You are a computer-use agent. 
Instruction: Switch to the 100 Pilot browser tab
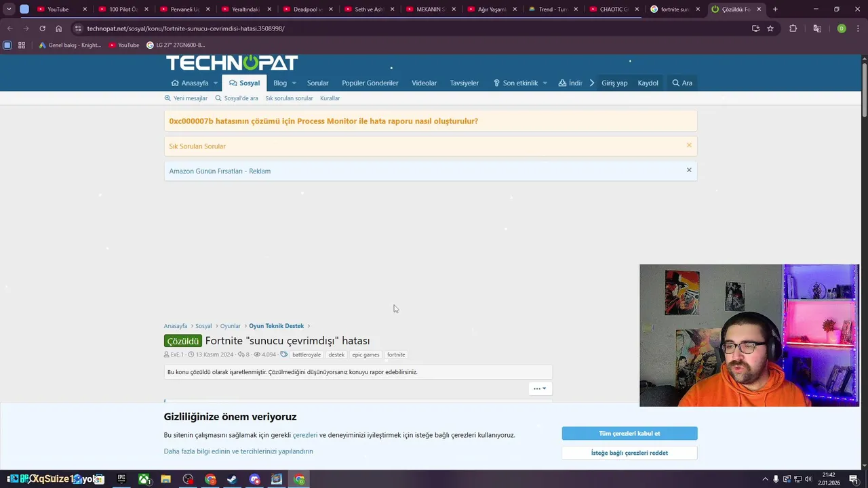click(123, 9)
